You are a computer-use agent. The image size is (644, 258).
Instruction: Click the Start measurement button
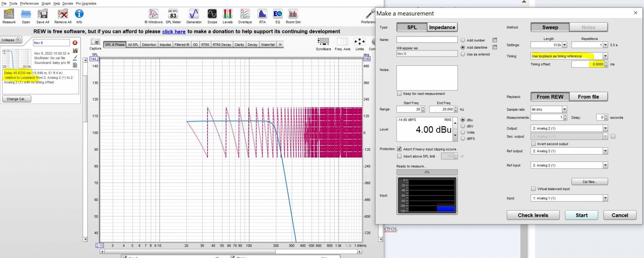click(581, 215)
